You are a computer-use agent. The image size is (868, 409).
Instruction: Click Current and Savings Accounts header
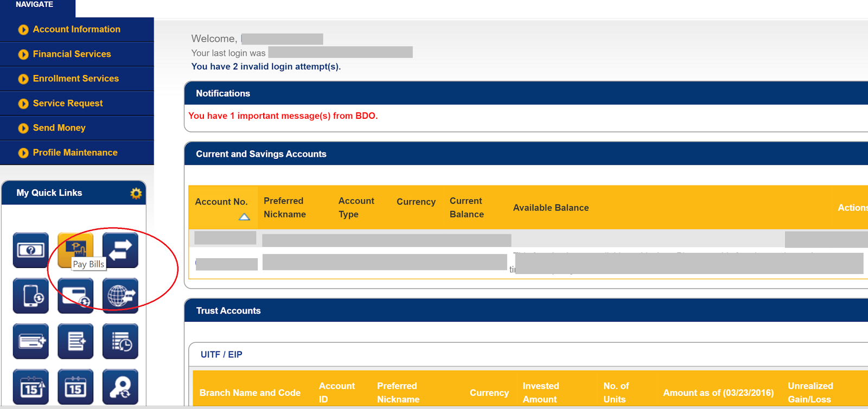point(261,154)
